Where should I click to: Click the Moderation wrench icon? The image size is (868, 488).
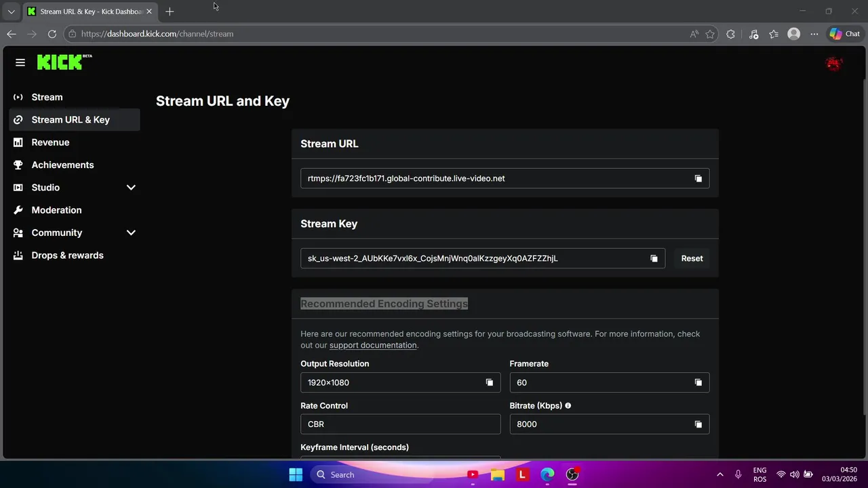click(x=18, y=210)
